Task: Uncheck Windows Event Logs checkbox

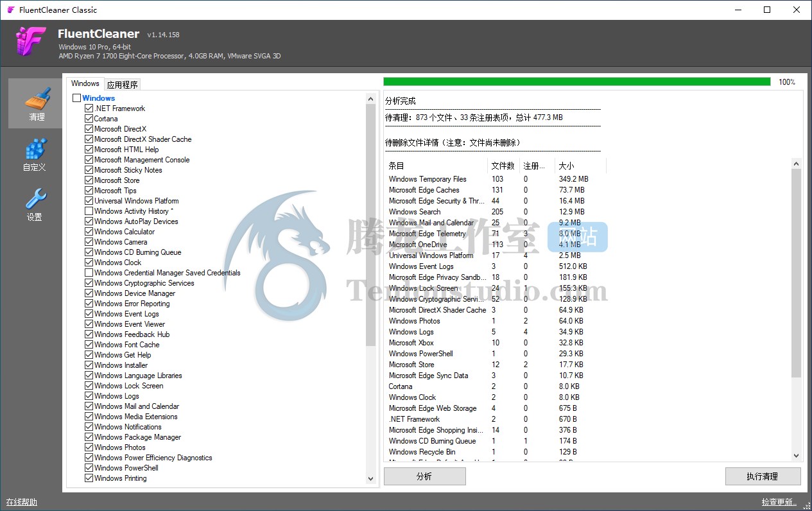Action: 89,314
